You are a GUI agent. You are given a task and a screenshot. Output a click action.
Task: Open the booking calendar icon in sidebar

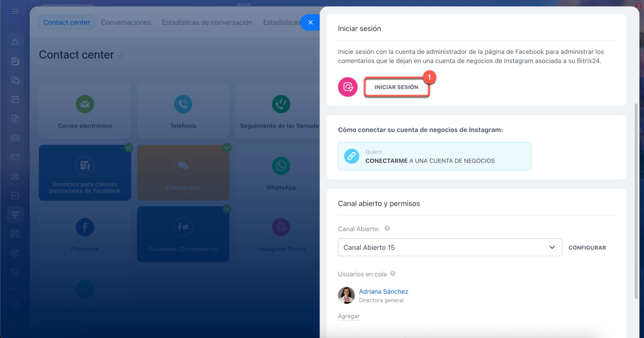pyautogui.click(x=15, y=234)
